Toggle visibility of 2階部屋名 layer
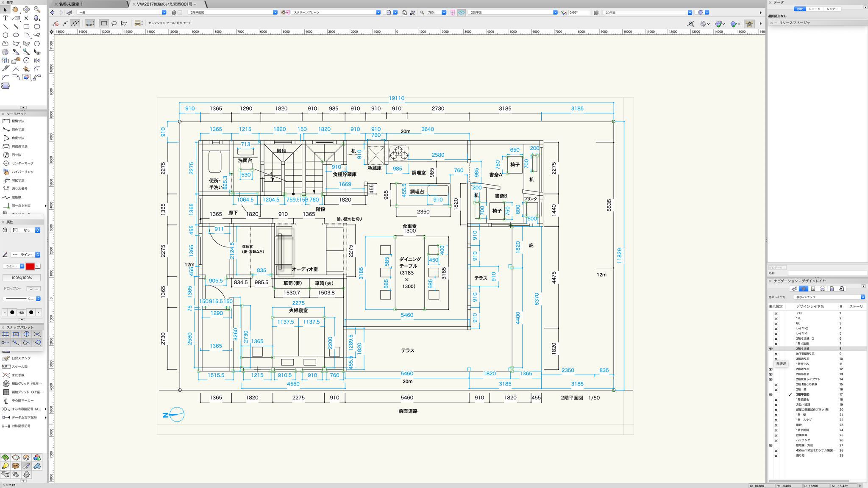This screenshot has width=868, height=488. tap(771, 374)
